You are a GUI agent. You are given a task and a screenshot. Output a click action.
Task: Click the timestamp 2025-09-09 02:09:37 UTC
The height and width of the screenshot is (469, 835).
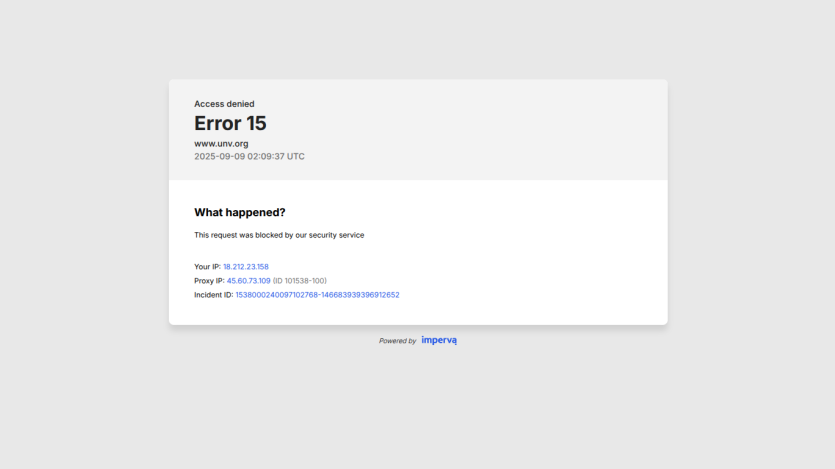tap(249, 157)
